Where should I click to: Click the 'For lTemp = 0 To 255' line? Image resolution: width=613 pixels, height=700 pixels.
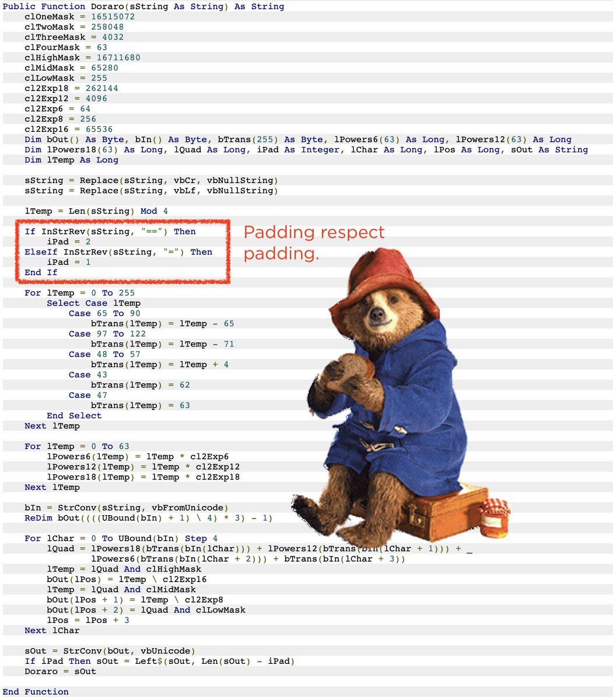pos(79,293)
